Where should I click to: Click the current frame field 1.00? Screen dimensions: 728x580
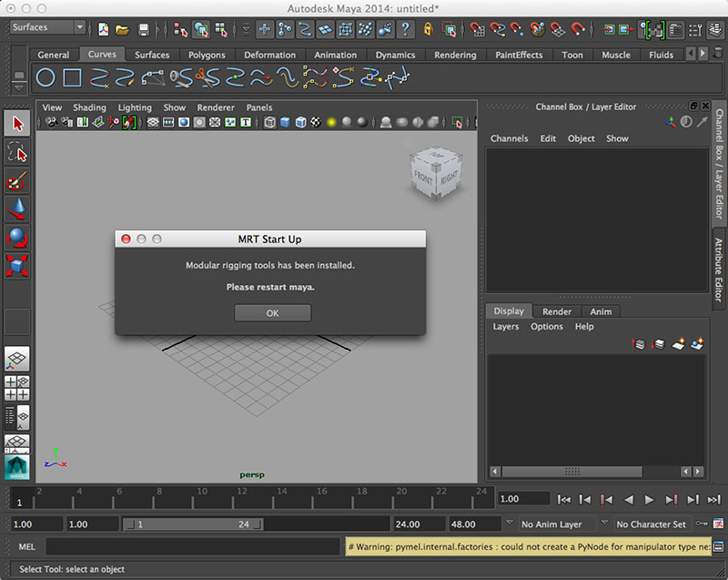524,499
